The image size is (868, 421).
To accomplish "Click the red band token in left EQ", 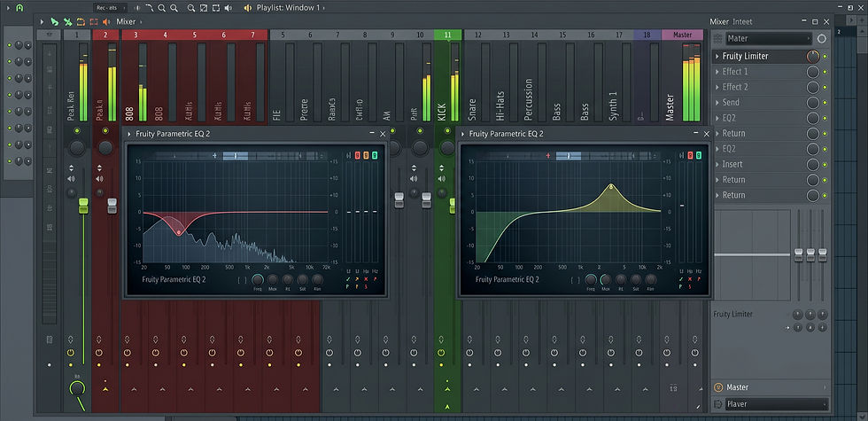I will point(358,155).
